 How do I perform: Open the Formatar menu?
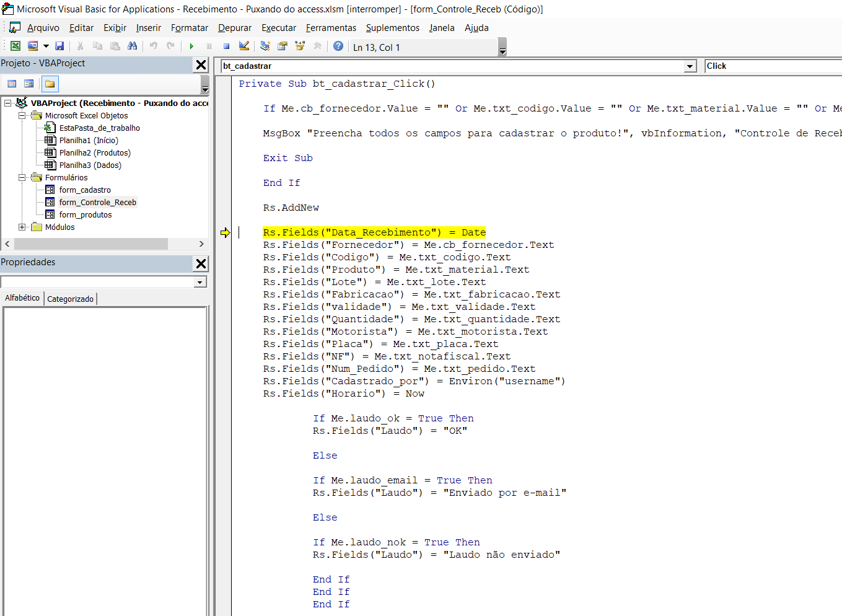190,28
